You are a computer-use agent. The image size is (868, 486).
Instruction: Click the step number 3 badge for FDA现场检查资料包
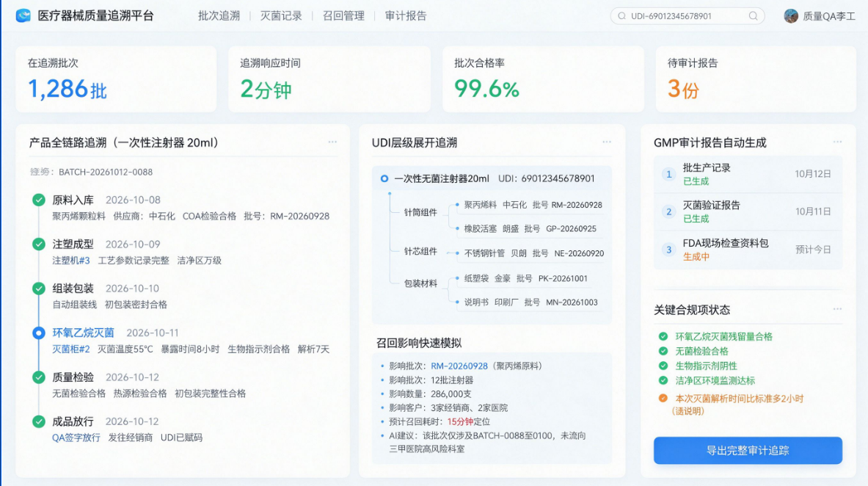coord(668,250)
